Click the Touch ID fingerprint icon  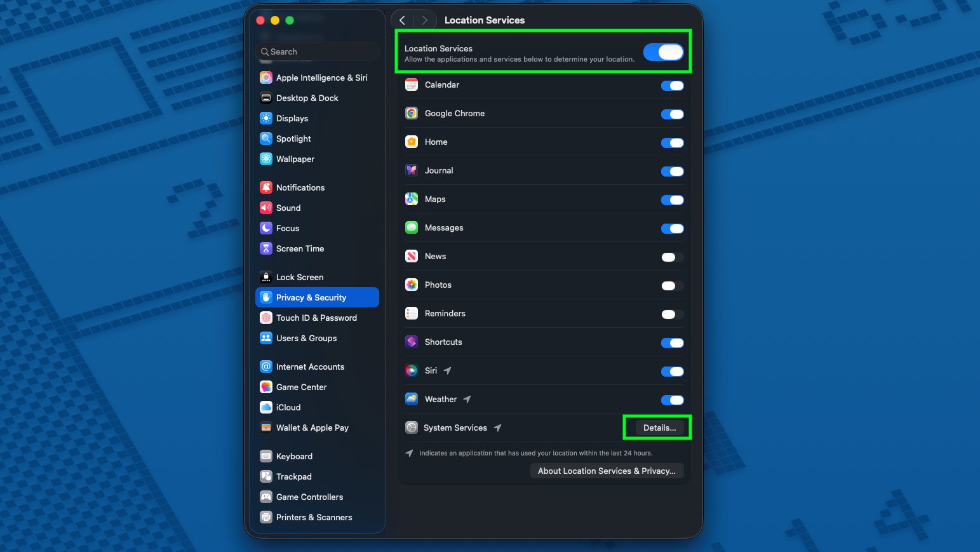coord(266,318)
